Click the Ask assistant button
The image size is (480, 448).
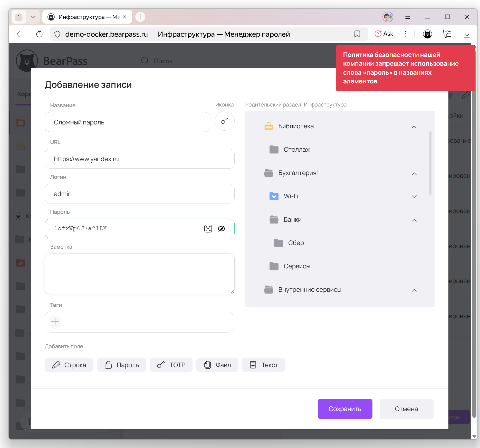pyautogui.click(x=384, y=34)
